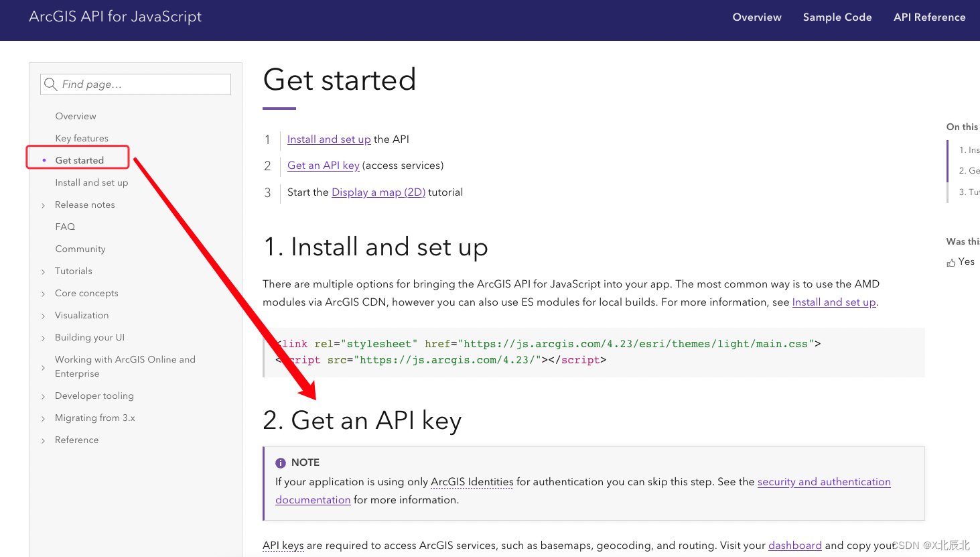Click the search magnifying glass icon
Image resolution: width=980 pixels, height=557 pixels.
[51, 84]
